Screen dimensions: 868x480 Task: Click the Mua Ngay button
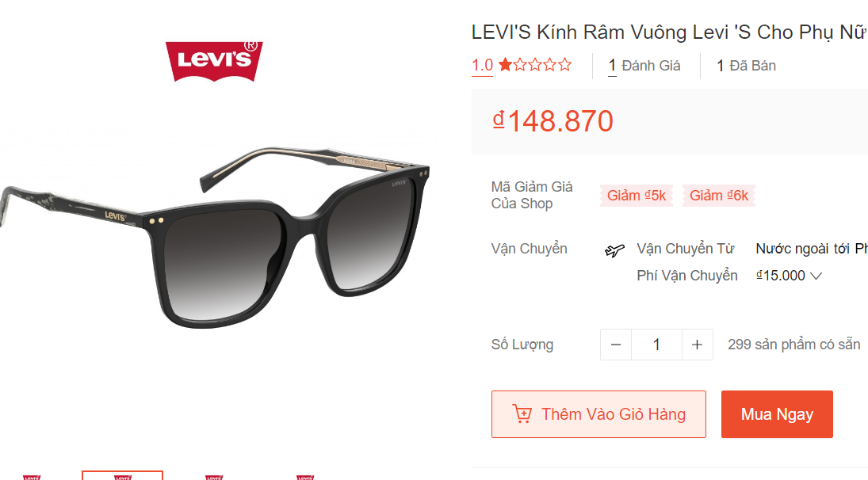pos(777,414)
